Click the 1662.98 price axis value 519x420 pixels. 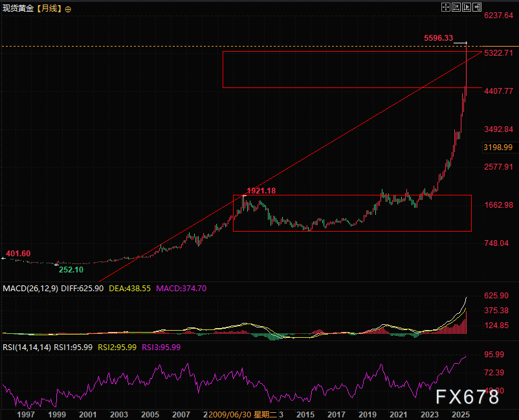[498, 205]
